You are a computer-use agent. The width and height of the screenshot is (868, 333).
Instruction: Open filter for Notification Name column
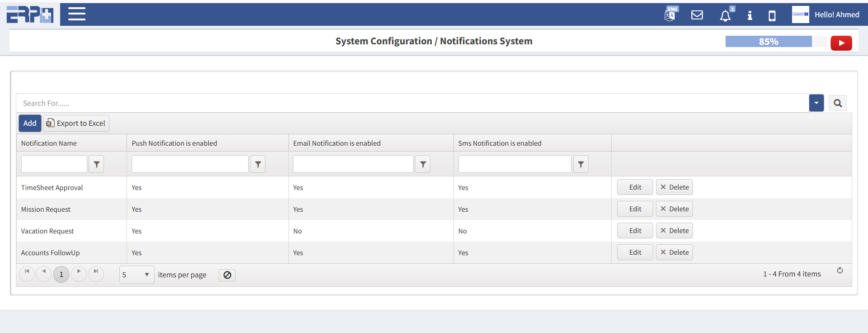[96, 164]
